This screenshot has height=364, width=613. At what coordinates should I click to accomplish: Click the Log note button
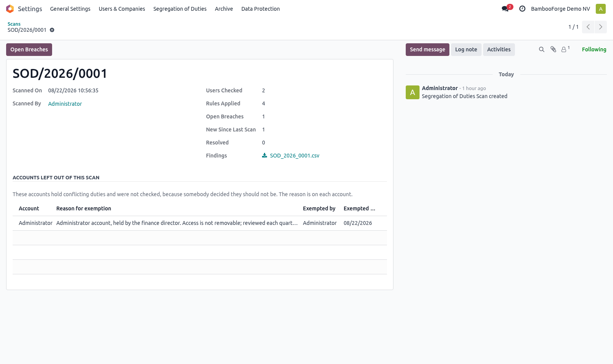click(466, 49)
